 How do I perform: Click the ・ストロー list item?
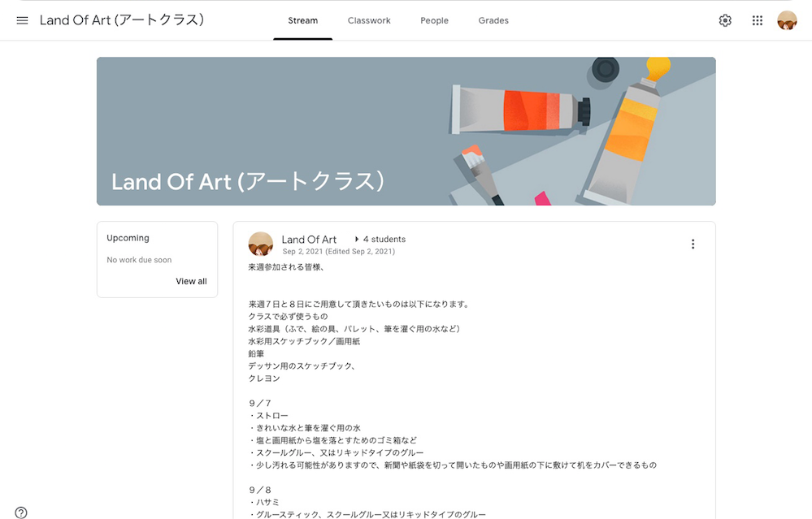tap(268, 416)
